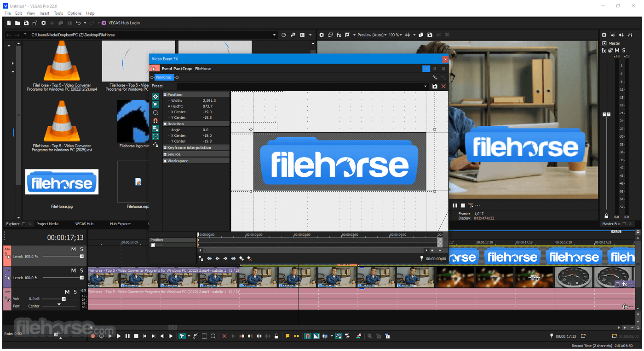Switch to the VEGAS Hub tab
This screenshot has height=351, width=644.
tap(85, 224)
